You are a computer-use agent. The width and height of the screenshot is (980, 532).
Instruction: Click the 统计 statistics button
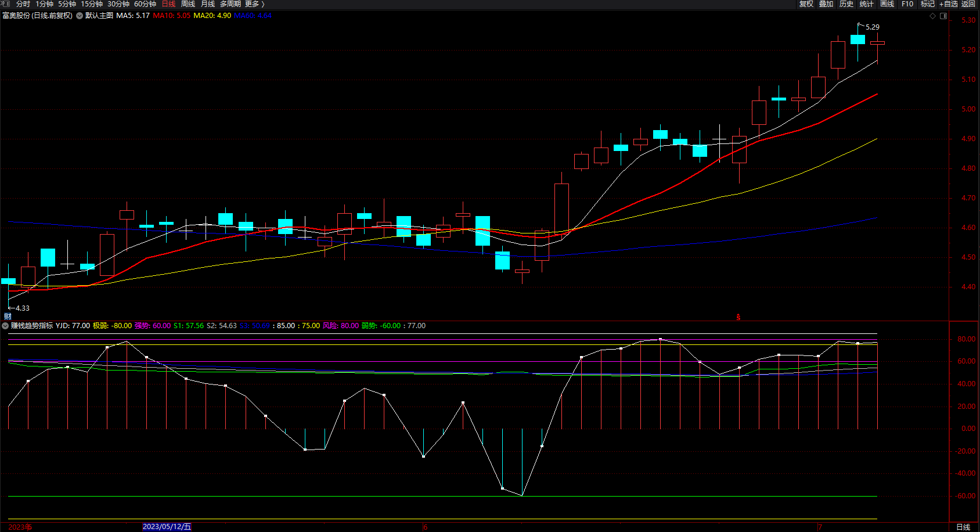[x=867, y=4]
